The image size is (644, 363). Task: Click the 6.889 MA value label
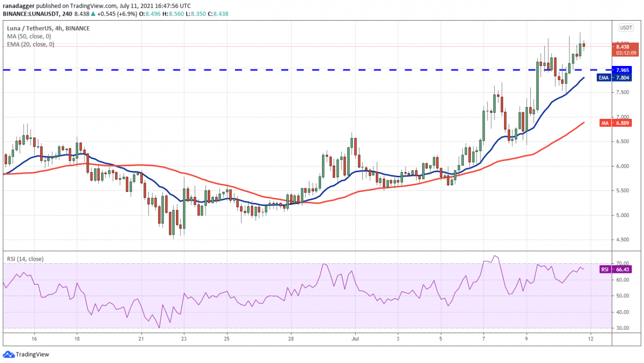pyautogui.click(x=623, y=123)
